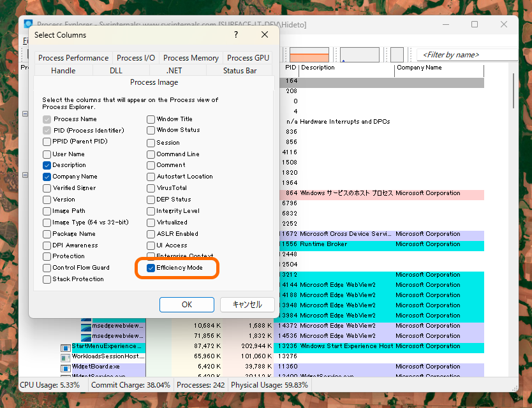Click CPU Usage 5.33% in status bar

[50, 385]
